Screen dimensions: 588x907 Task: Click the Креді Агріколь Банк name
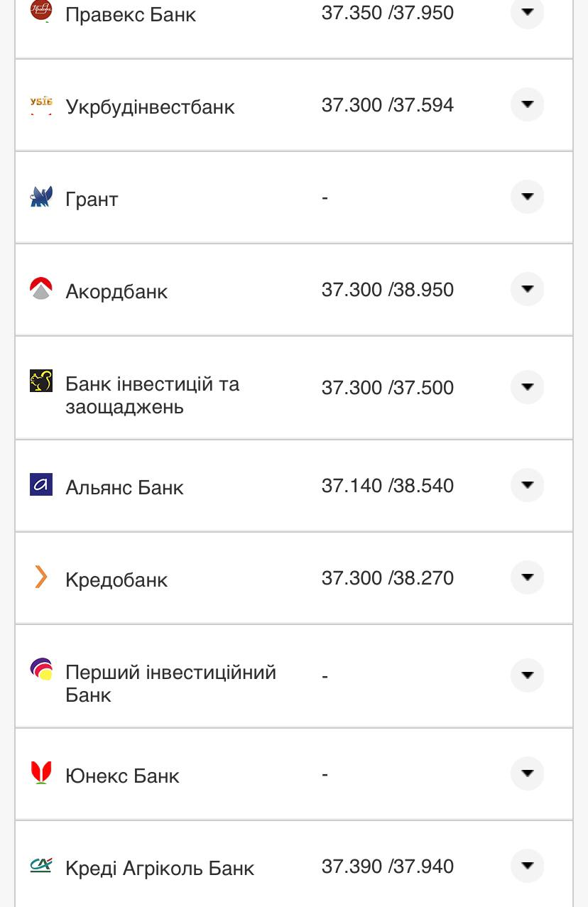click(x=159, y=868)
